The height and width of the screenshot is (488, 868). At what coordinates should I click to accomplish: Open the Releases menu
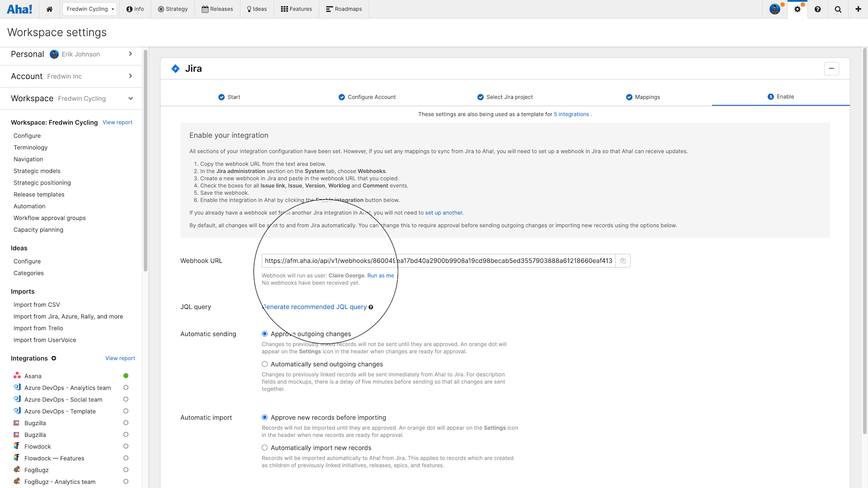[217, 9]
